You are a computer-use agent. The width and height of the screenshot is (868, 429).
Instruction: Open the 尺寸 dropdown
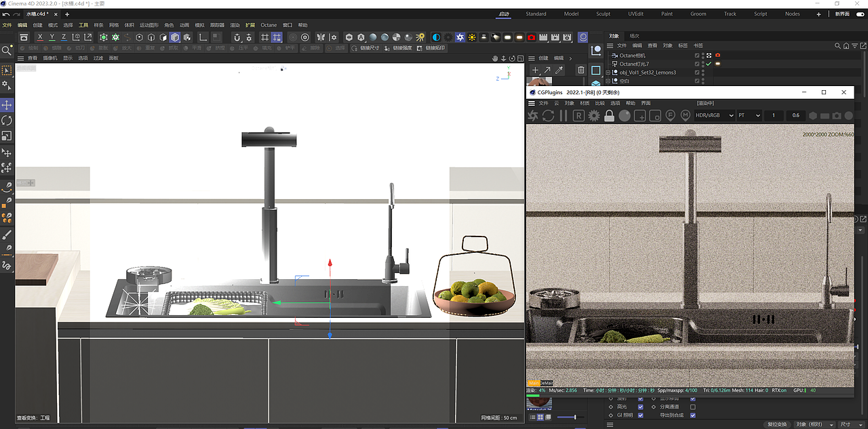coord(850,424)
